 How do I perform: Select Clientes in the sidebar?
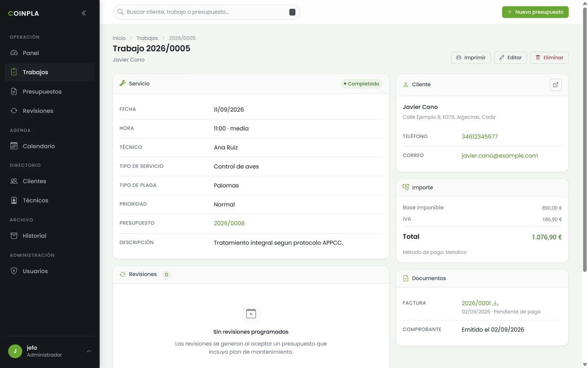click(50, 181)
